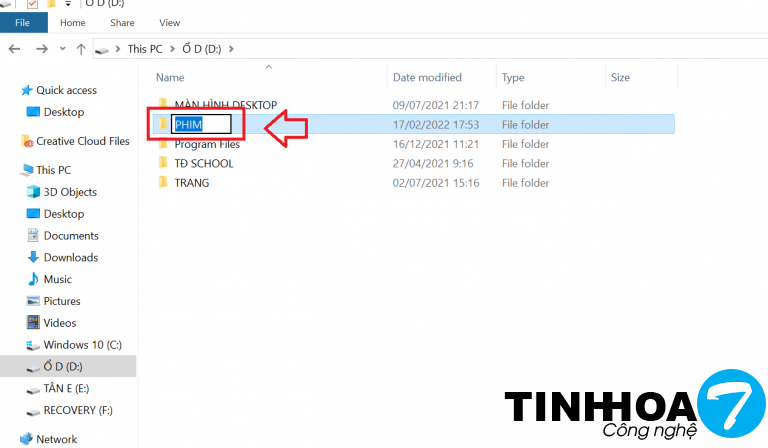Expand the Network tree node
The width and height of the screenshot is (768, 448).
tap(10, 439)
